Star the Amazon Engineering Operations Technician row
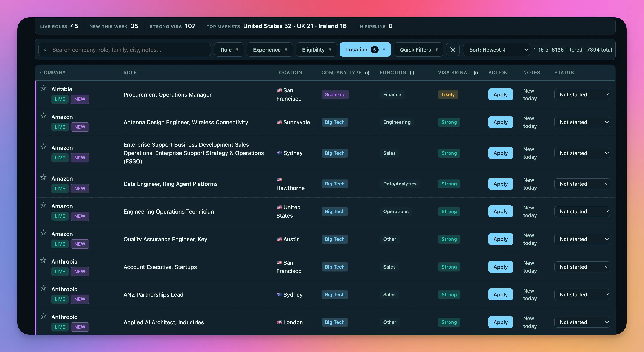 [x=44, y=205]
